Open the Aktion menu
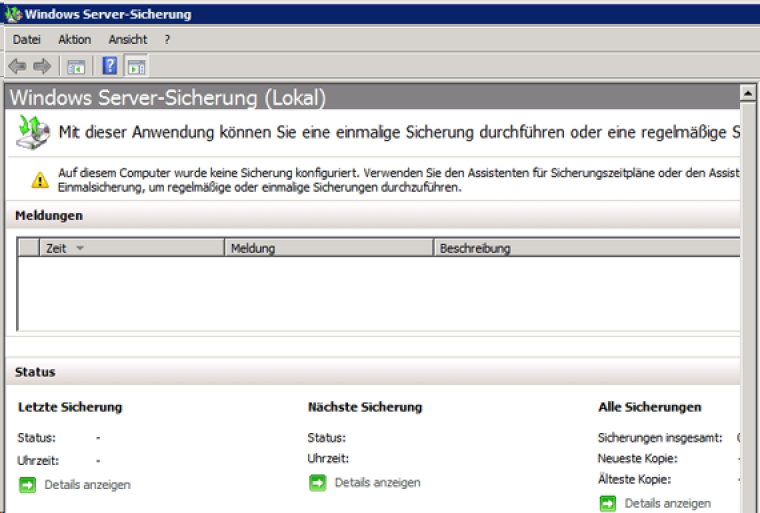This screenshot has height=513, width=760. (x=75, y=39)
